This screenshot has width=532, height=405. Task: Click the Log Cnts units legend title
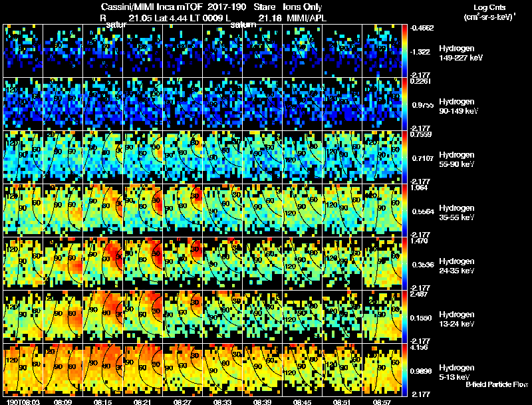[x=489, y=12]
